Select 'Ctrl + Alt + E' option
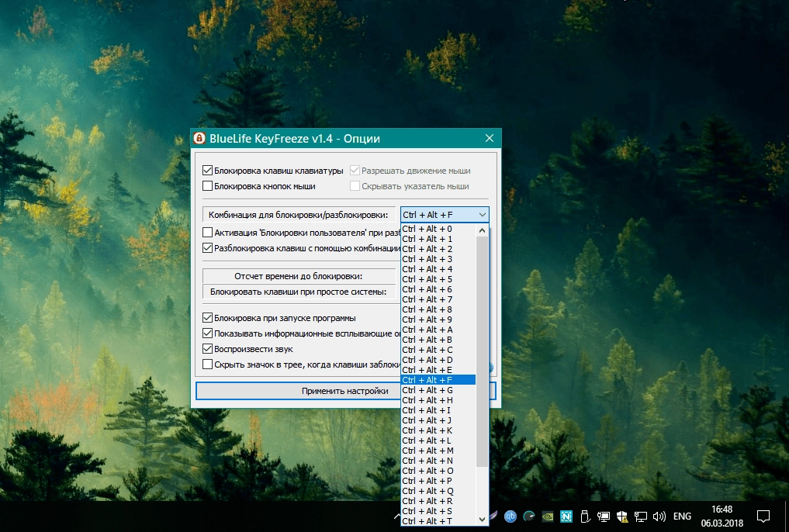The height and width of the screenshot is (532, 789). click(x=438, y=370)
